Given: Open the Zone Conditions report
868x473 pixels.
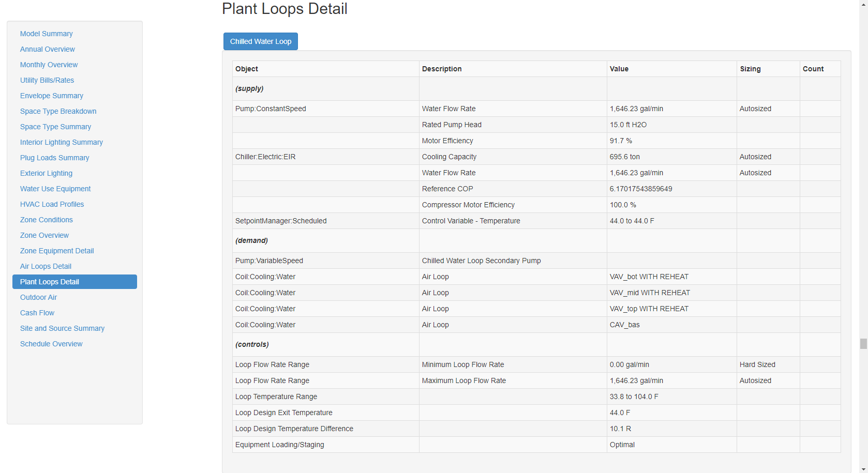Looking at the screenshot, I should pyautogui.click(x=46, y=220).
